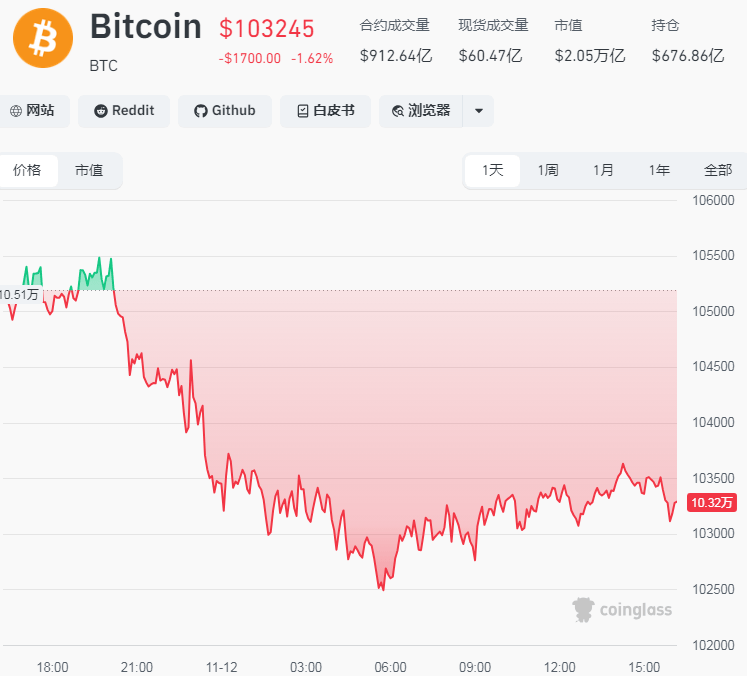Click the futures volume $912.64亿 value
Image resolution: width=747 pixels, height=676 pixels.
click(x=396, y=55)
